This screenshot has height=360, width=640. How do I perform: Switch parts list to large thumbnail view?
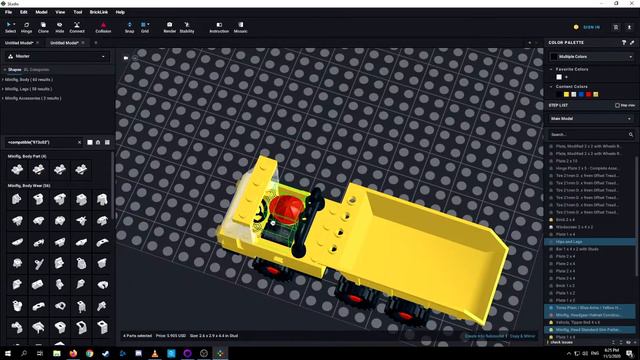(90, 142)
